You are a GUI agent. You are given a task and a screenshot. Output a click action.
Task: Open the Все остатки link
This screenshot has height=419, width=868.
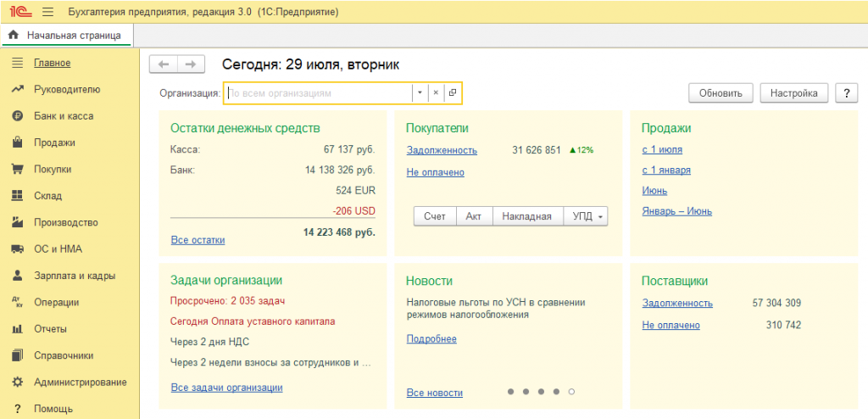coord(198,240)
